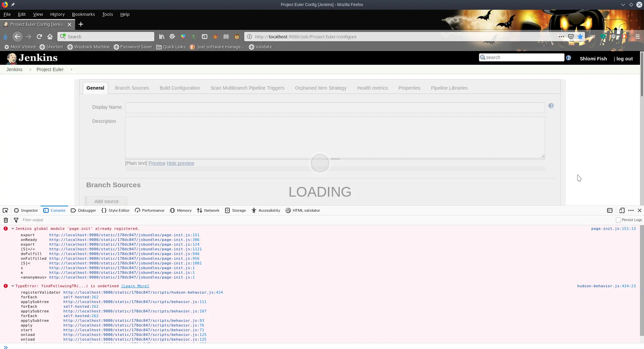Toggle split console iframe picker icon
The height and width of the screenshot is (349, 644).
pyautogui.click(x=610, y=210)
